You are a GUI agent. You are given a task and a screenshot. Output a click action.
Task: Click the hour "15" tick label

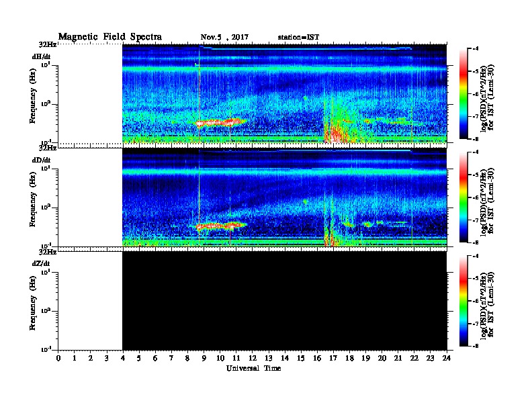click(x=301, y=358)
